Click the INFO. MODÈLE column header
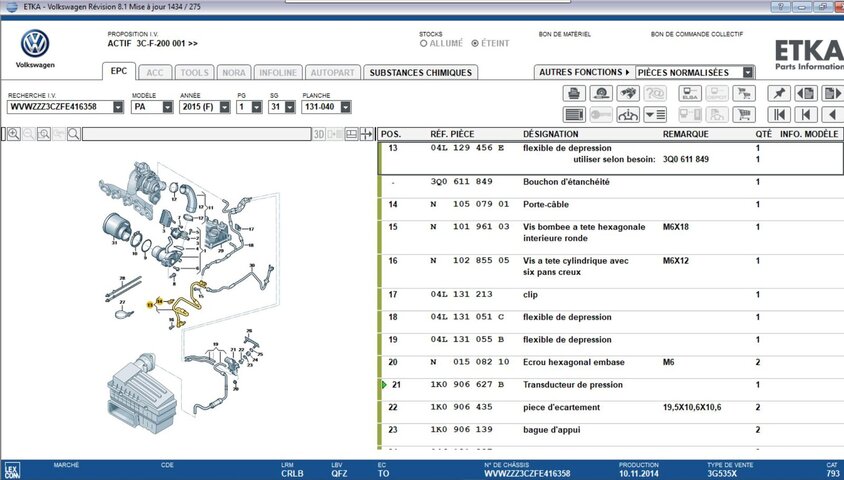The height and width of the screenshot is (480, 844). click(x=809, y=134)
